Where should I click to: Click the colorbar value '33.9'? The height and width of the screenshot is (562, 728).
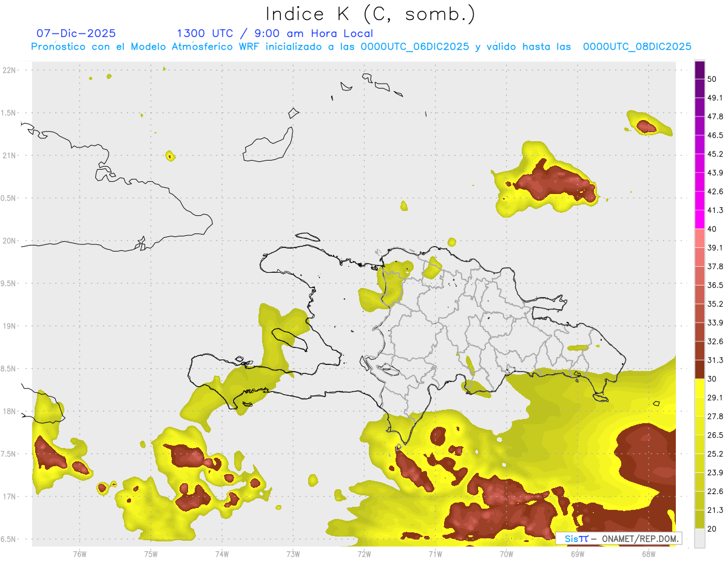(x=715, y=323)
